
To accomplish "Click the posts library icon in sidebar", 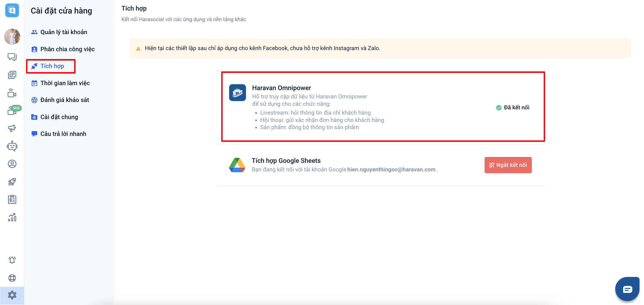I will pyautogui.click(x=12, y=75).
